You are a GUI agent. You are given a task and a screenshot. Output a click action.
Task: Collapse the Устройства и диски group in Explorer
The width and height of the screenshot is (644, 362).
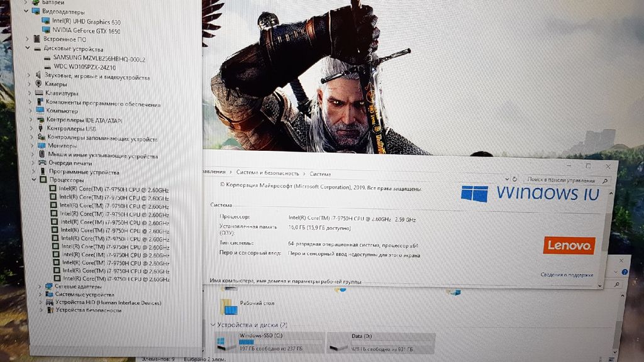tap(213, 325)
